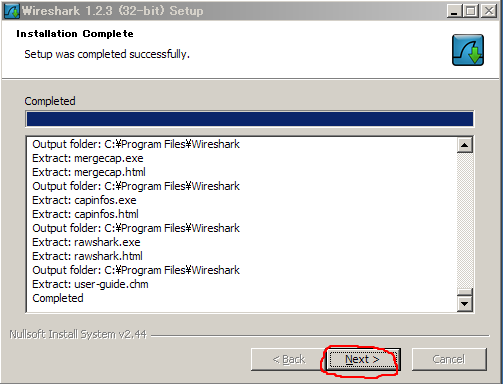
Task: Click the Wireshark icon in title bar
Action: coord(12,11)
